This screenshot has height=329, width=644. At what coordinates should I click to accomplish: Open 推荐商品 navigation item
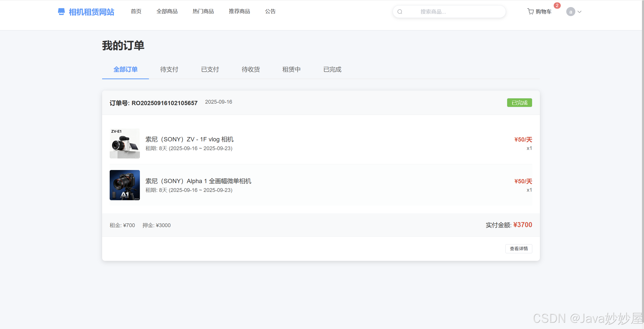point(239,11)
